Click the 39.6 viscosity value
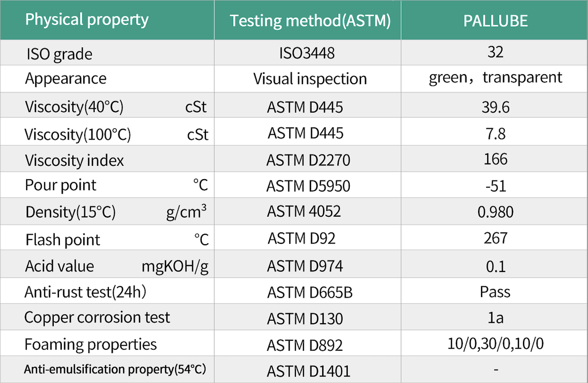This screenshot has height=383, width=588. coord(495,107)
